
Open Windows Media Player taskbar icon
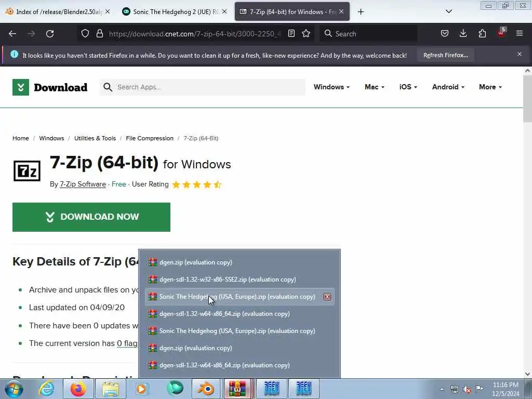click(141, 389)
